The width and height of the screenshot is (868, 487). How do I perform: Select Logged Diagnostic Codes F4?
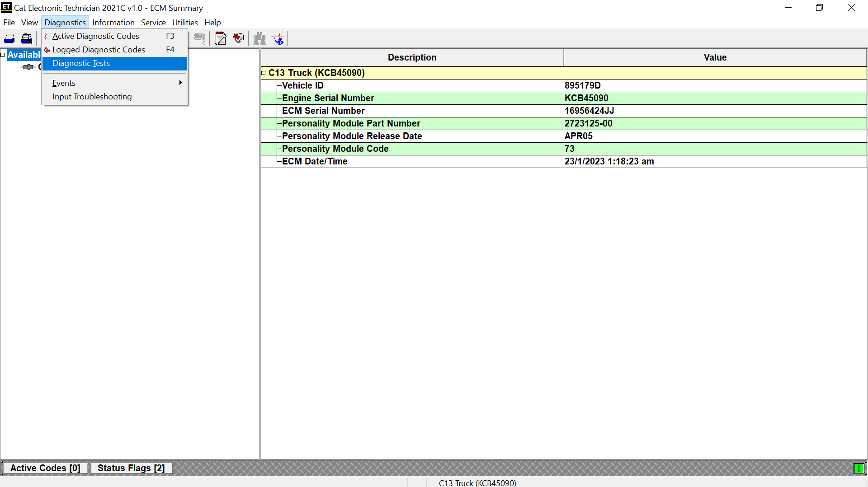[99, 50]
